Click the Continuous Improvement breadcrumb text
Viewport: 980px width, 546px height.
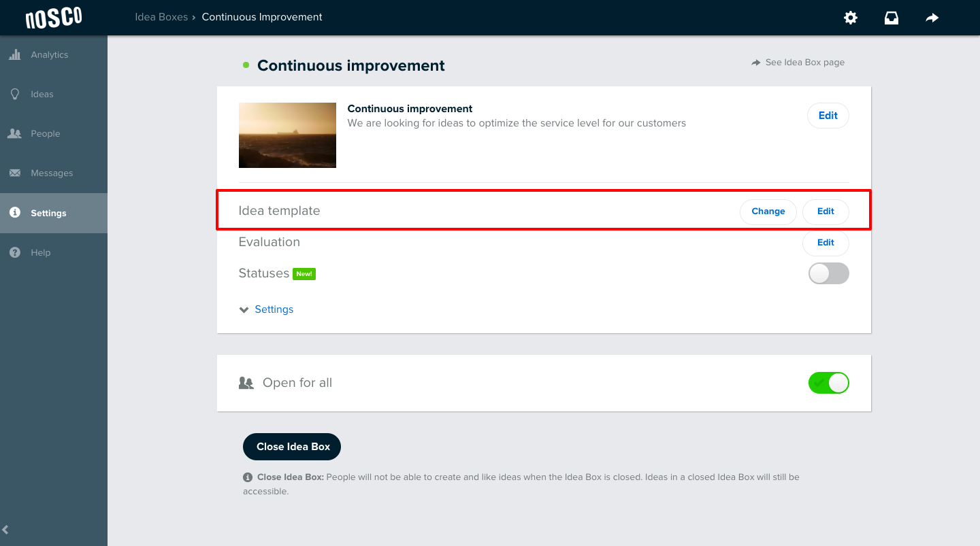(262, 17)
